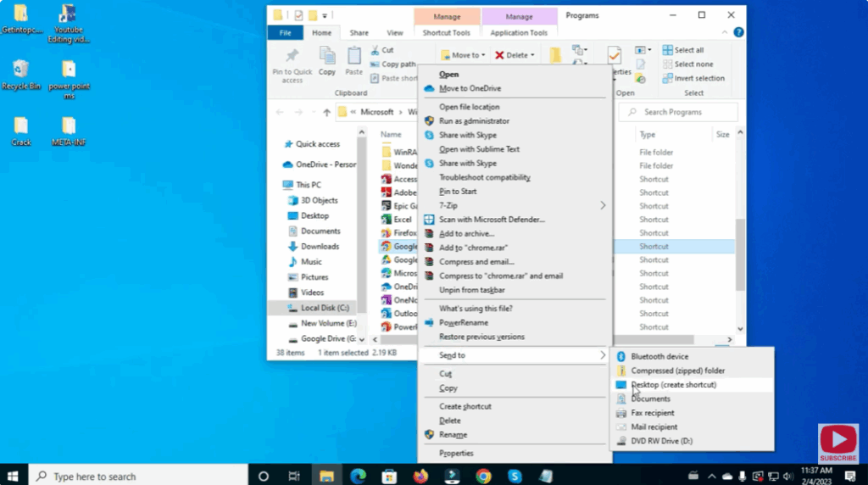Send to Mail recipient
The image size is (868, 485).
pyautogui.click(x=654, y=426)
